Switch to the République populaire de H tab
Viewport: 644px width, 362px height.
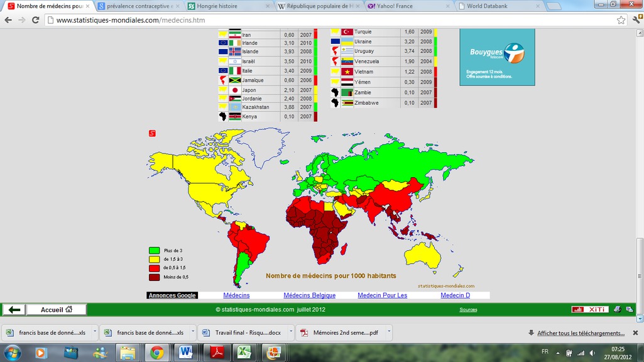(x=319, y=6)
